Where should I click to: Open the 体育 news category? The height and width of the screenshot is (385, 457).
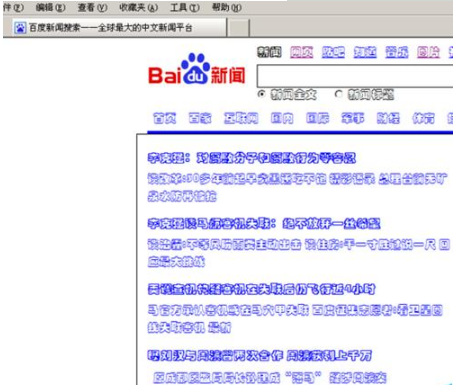click(x=424, y=118)
